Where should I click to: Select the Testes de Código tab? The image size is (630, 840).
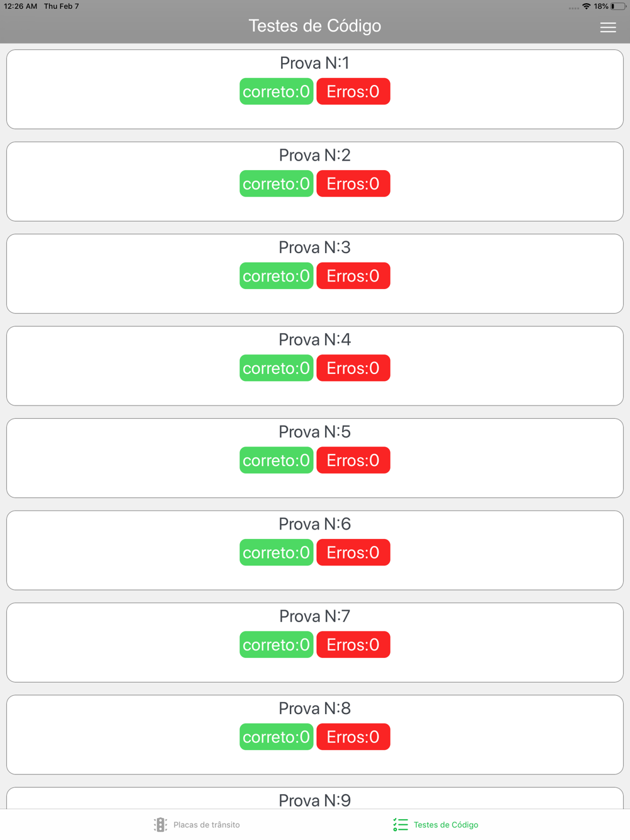(435, 824)
